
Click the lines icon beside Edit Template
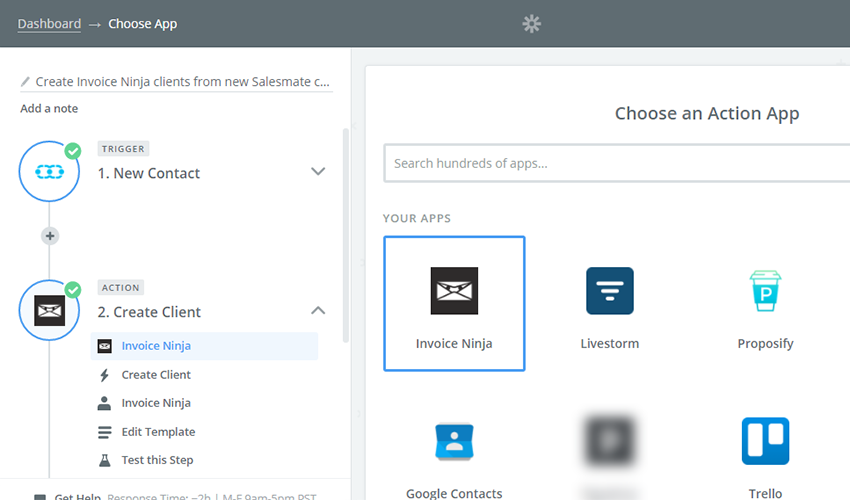pyautogui.click(x=105, y=432)
